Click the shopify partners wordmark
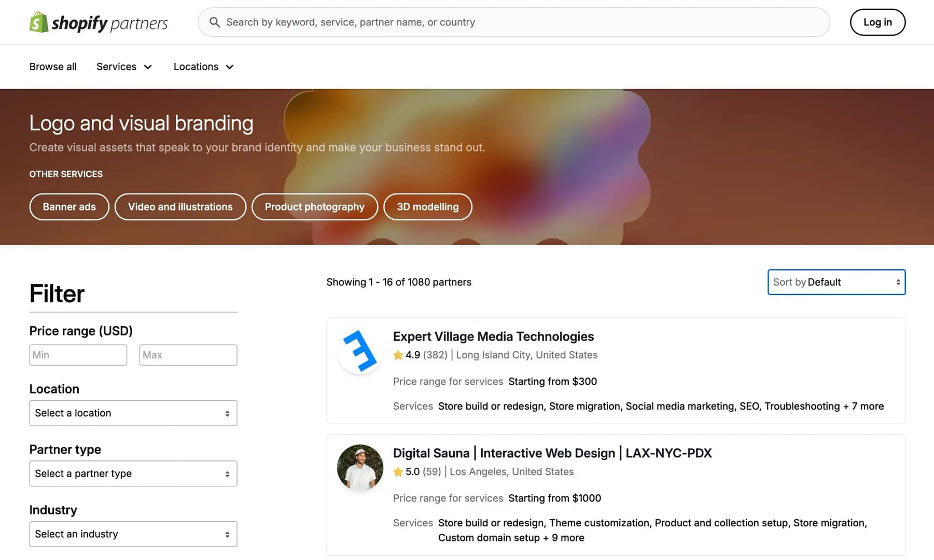Viewport: 934px width, 560px height. (110, 23)
